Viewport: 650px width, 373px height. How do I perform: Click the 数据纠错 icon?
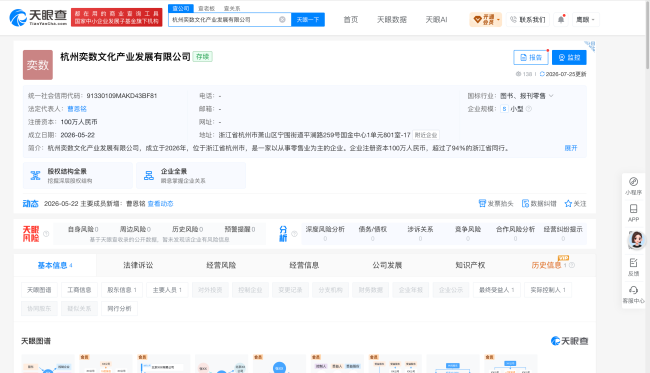click(525, 203)
